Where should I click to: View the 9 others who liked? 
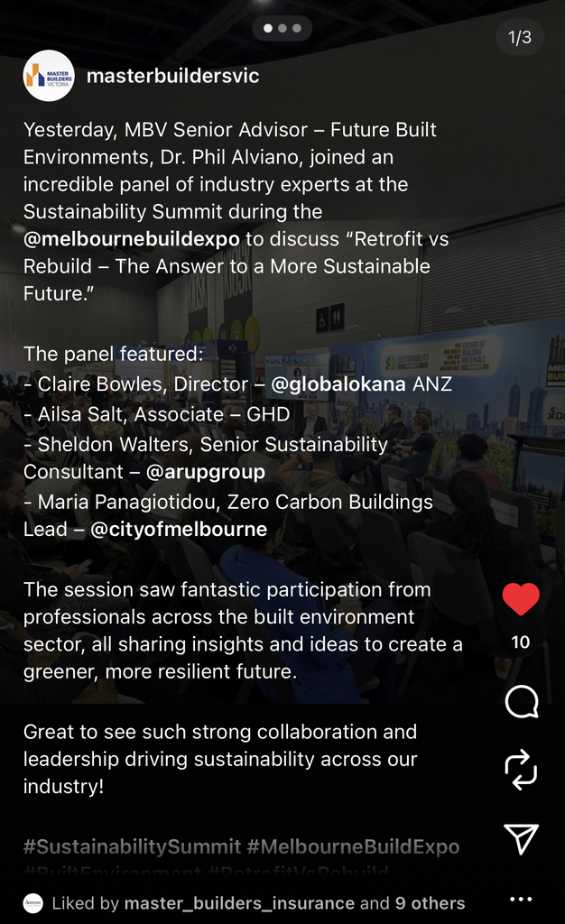pos(429,903)
